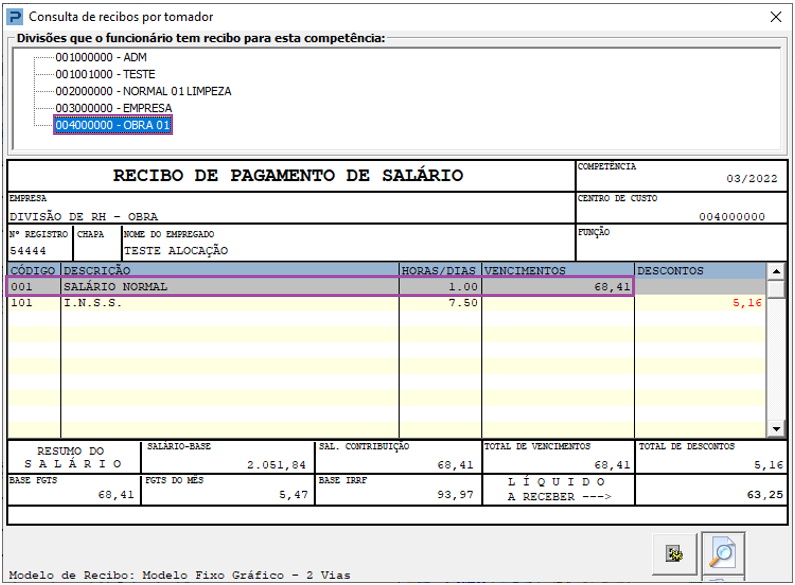Click competência value 03/2022
Screen dimensions: 795x585
751,178
